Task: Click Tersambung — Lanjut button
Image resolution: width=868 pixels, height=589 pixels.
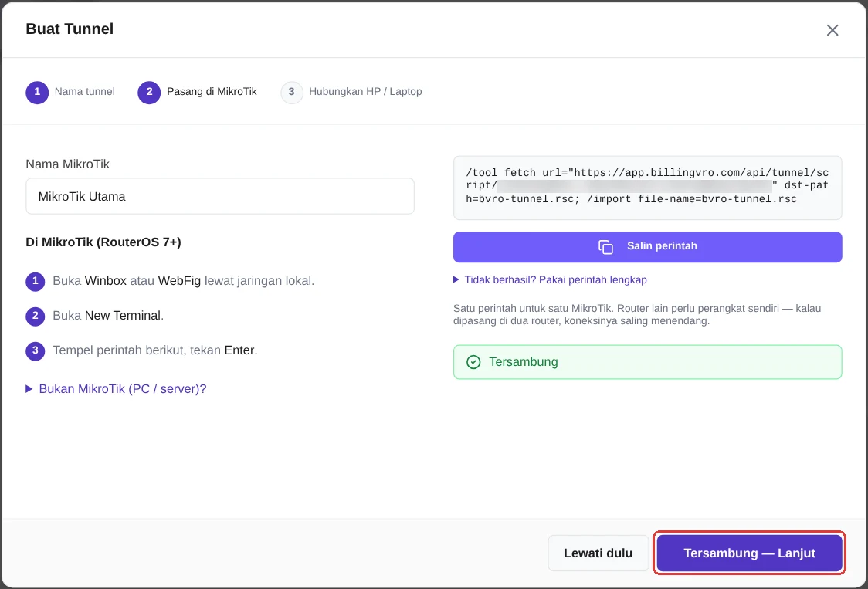Action: tap(750, 553)
